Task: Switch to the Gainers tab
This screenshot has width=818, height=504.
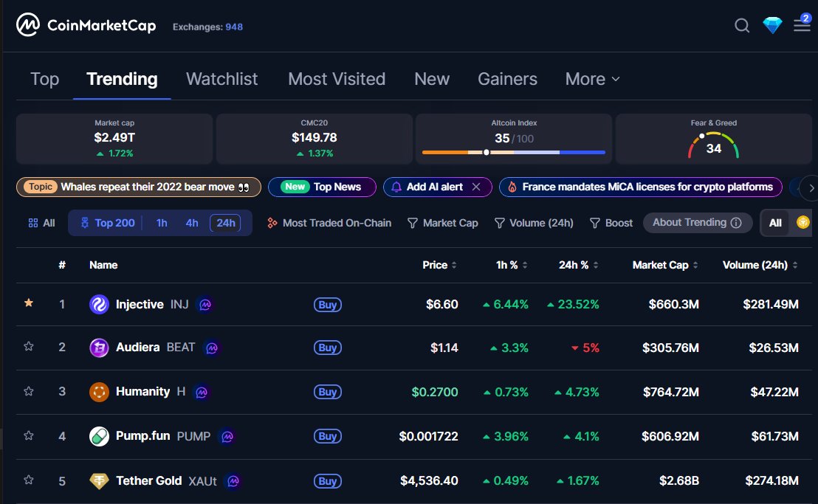Action: 507,79
